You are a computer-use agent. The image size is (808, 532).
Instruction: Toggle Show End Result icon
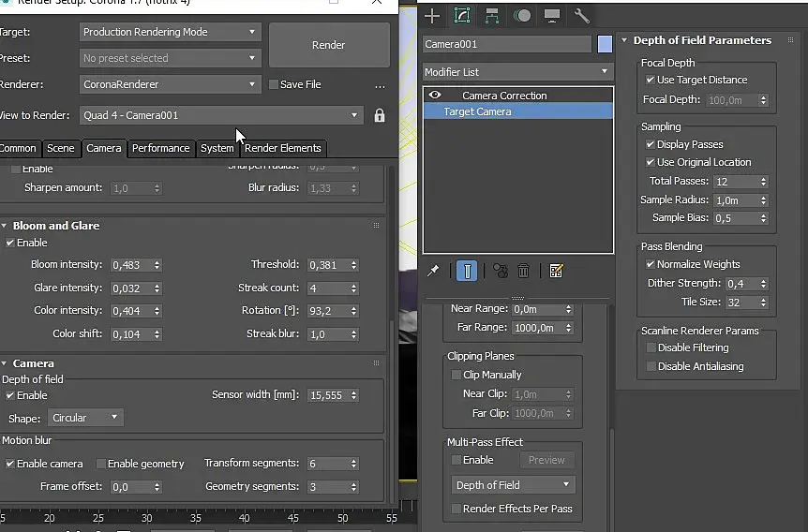(x=467, y=271)
